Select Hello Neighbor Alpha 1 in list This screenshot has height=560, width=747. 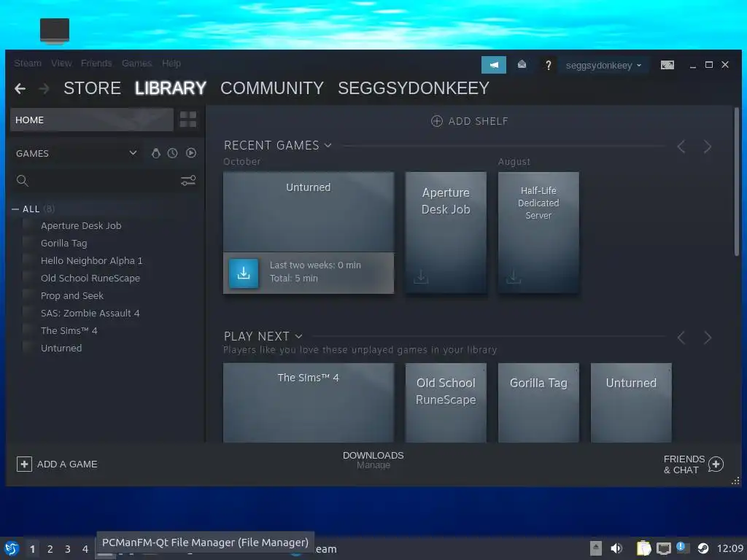pos(91,261)
